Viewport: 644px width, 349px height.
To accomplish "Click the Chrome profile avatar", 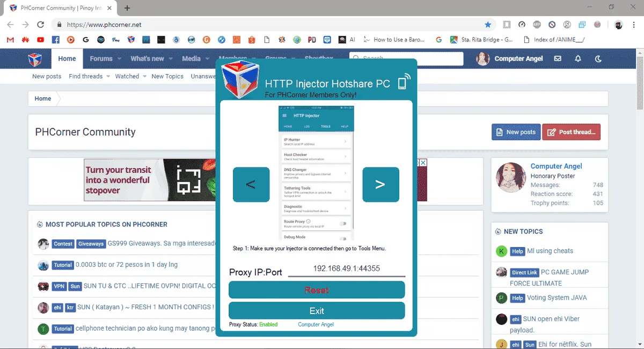I will coord(618,25).
